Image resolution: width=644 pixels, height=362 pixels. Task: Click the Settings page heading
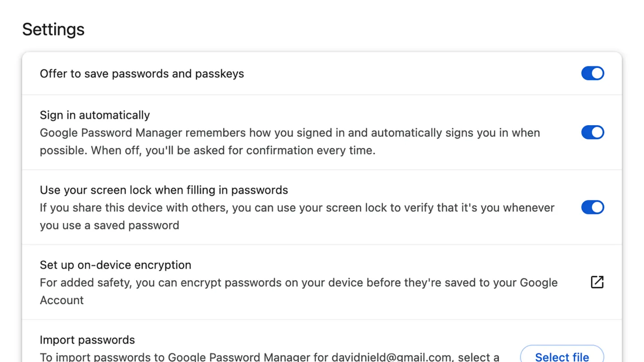point(53,29)
